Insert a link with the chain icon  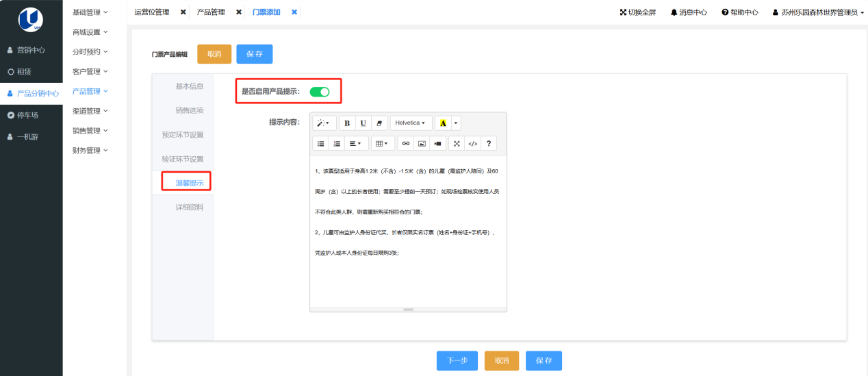[x=406, y=144]
